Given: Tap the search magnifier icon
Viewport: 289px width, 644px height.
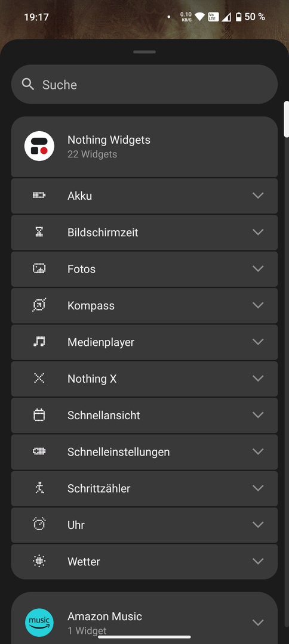Looking at the screenshot, I should point(28,85).
